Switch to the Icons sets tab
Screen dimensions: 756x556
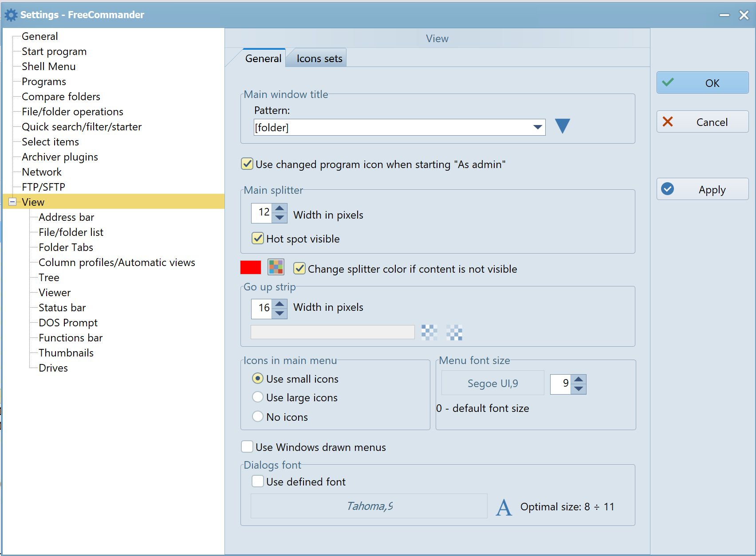click(319, 59)
